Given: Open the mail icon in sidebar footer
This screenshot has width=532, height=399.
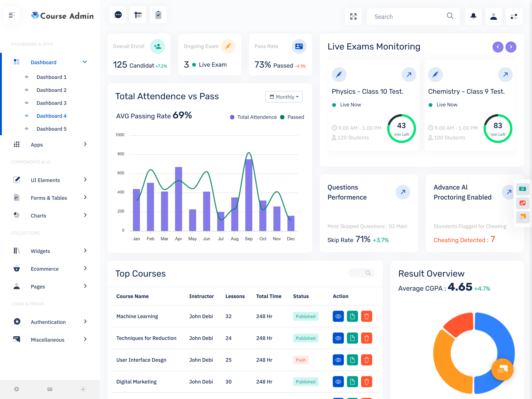Looking at the screenshot, I should point(50,389).
